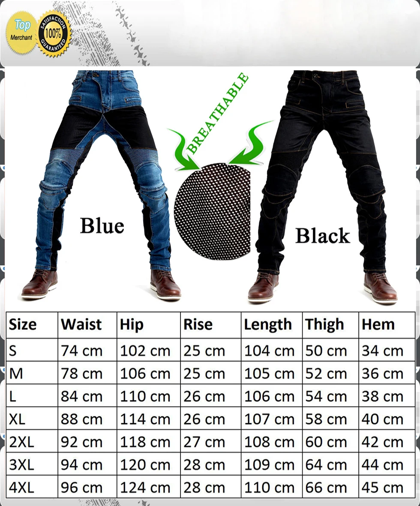
Task: Select the "L" size row label
Action: (x=12, y=397)
